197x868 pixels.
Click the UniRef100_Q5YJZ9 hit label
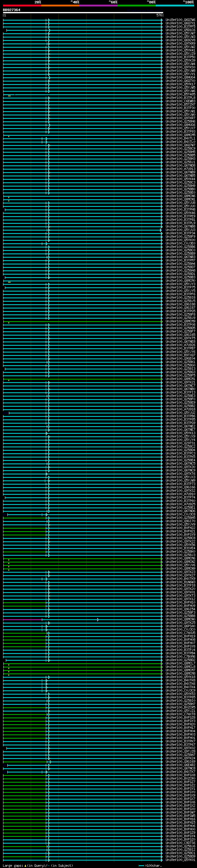click(x=180, y=54)
